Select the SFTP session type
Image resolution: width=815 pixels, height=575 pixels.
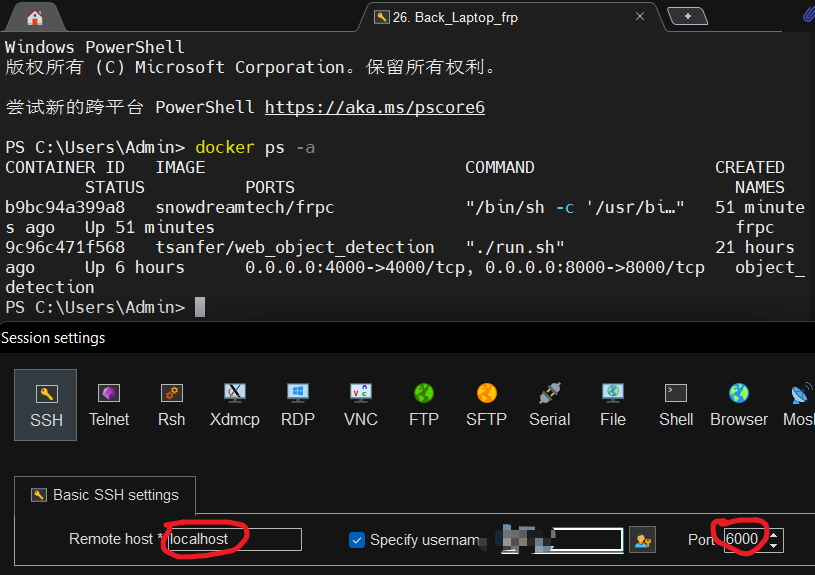tap(487, 405)
